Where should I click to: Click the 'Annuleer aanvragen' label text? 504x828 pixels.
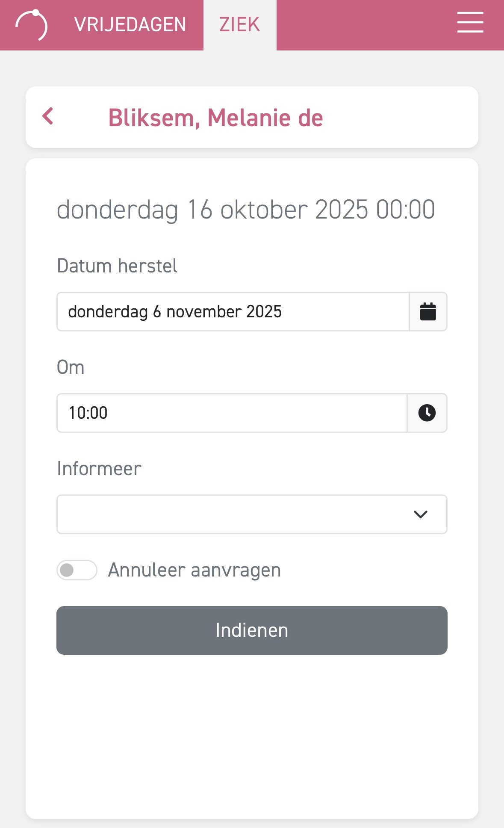coord(195,570)
